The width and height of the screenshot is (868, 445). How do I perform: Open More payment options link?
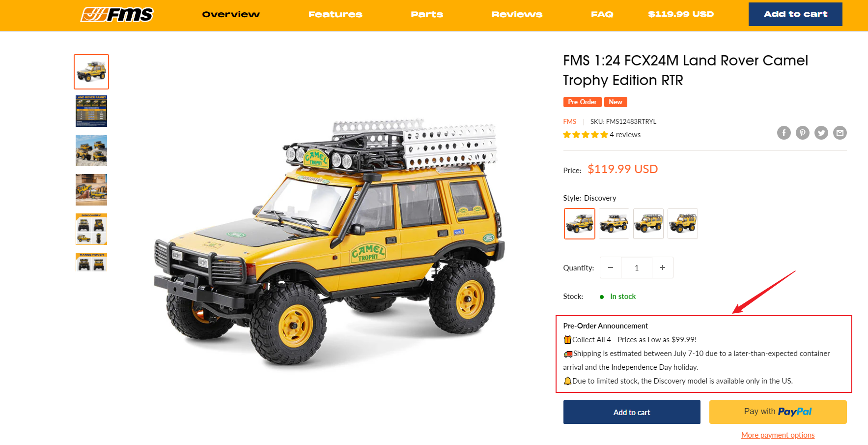[778, 435]
